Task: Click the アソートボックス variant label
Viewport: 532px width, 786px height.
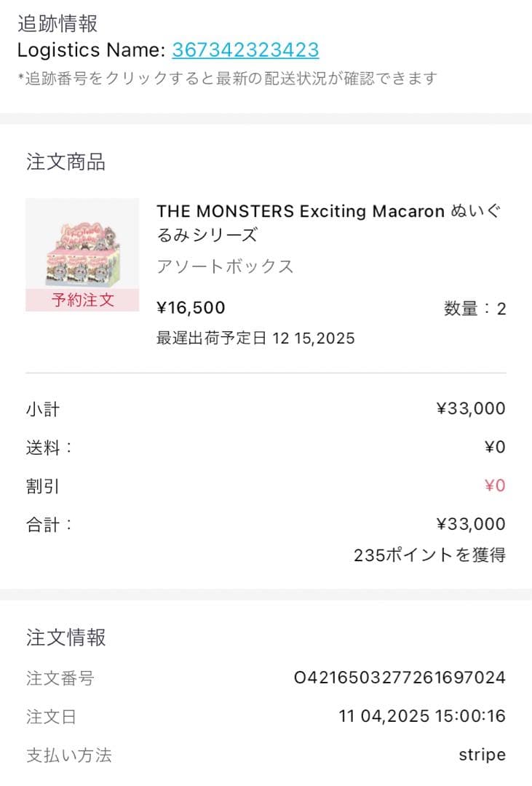Action: (224, 266)
